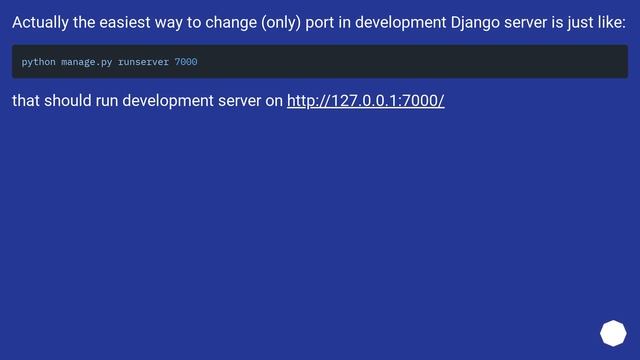The height and width of the screenshot is (360, 640).
Task: Click the word easiest in the first line
Action: [125, 22]
